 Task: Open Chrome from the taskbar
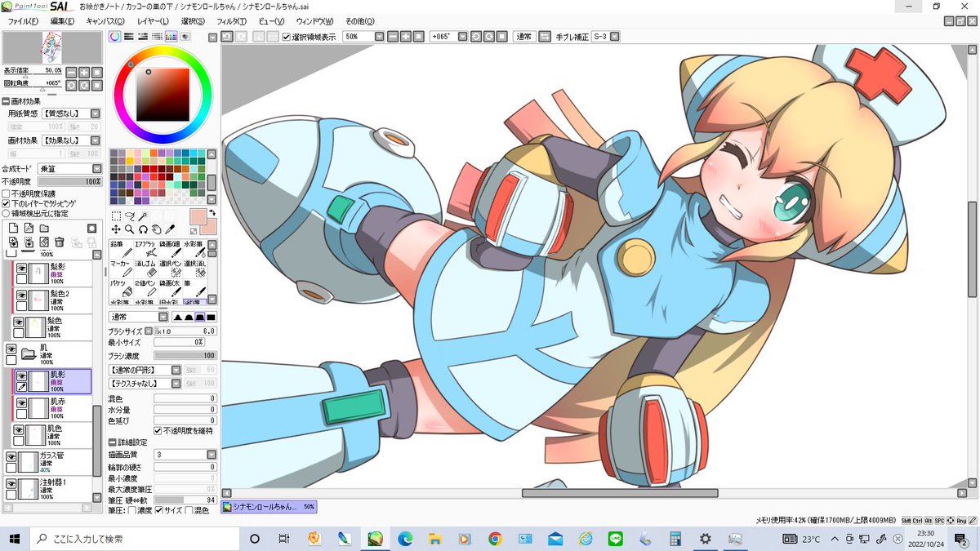(494, 539)
